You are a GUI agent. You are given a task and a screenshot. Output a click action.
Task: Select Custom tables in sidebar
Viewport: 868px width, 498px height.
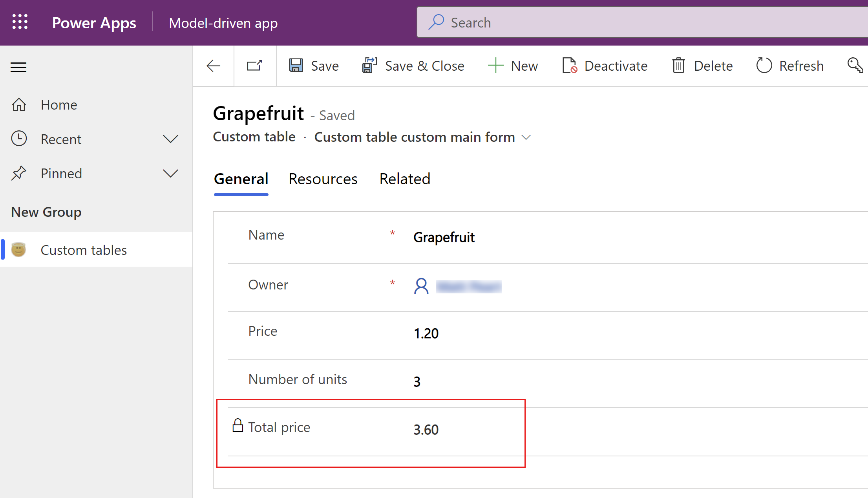pos(84,249)
